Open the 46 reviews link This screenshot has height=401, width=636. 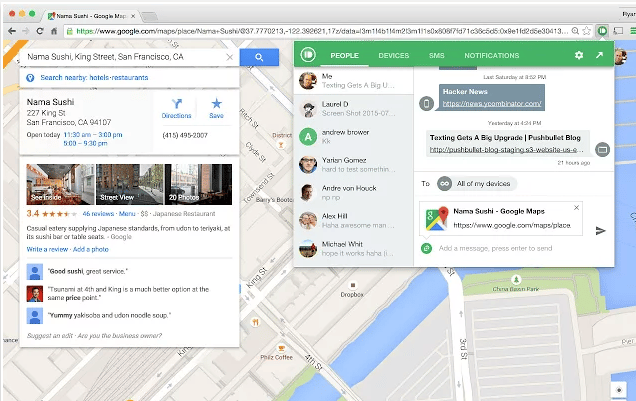tap(98, 214)
